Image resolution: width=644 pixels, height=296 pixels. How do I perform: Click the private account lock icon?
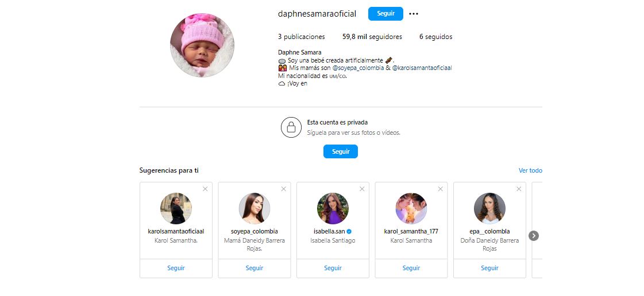pos(291,127)
